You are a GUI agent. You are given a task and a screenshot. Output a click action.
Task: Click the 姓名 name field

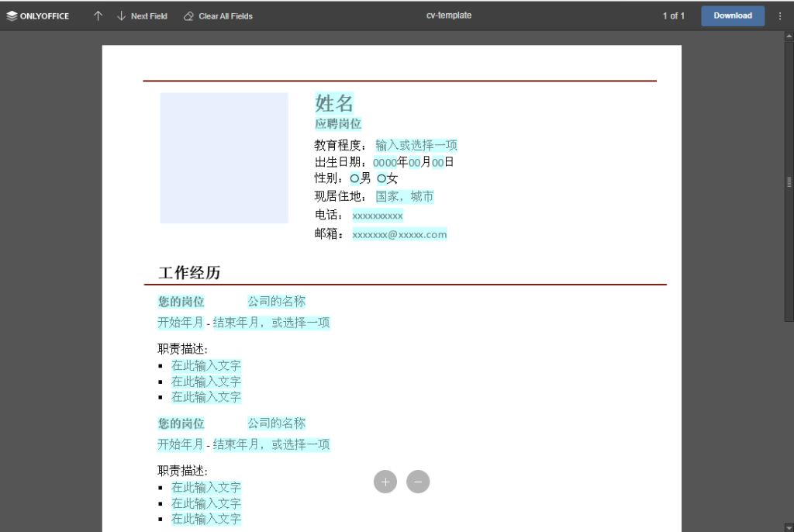[x=333, y=104]
